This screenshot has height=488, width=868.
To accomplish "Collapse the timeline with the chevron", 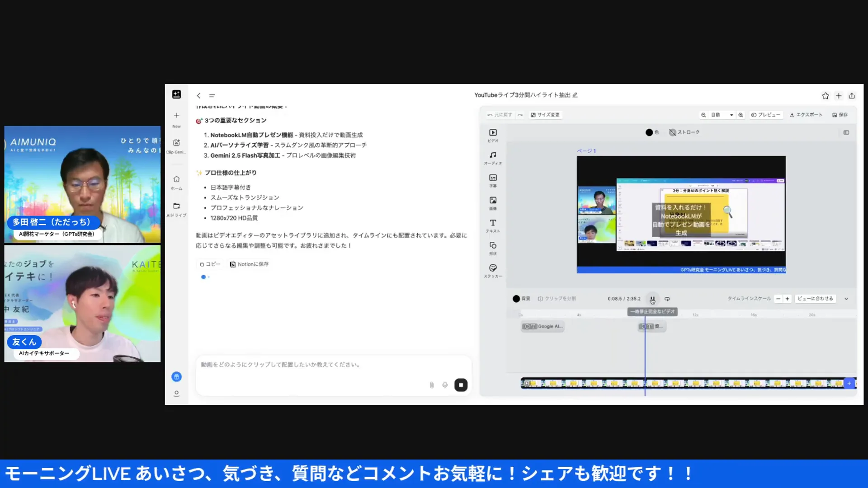I will point(846,299).
